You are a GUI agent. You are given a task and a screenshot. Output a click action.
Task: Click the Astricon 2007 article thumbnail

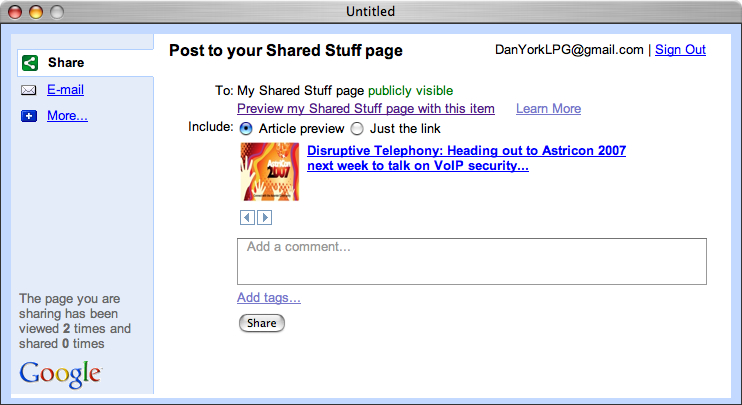[269, 172]
